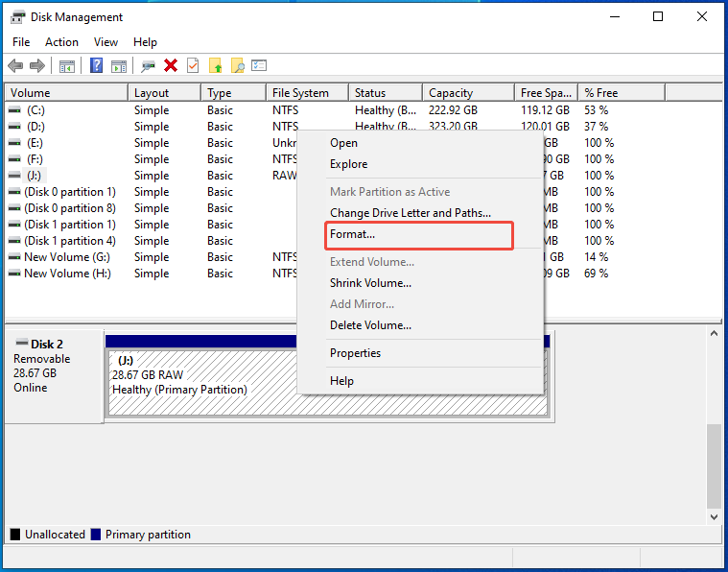Open the Action menu
The image size is (728, 572).
click(x=61, y=42)
